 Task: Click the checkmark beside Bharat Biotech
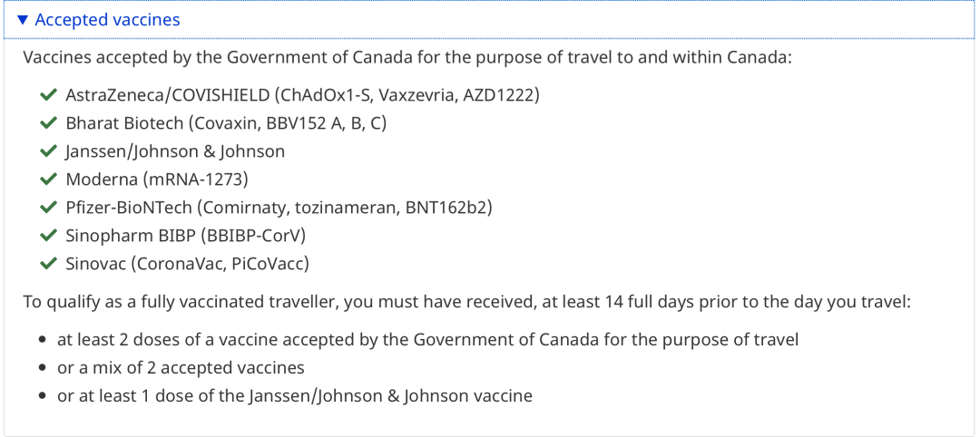(48, 123)
